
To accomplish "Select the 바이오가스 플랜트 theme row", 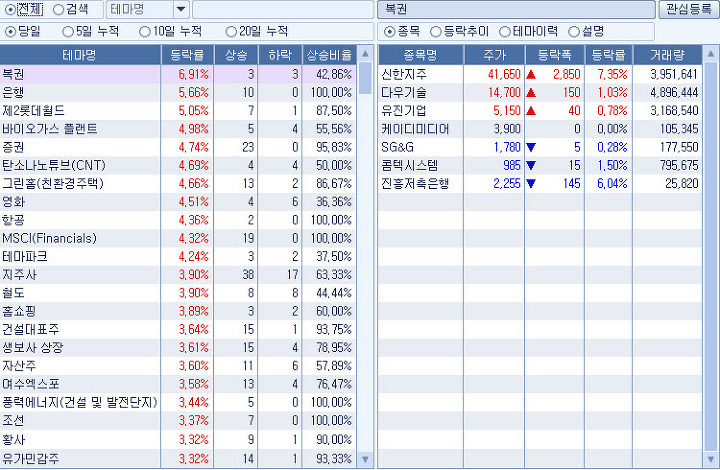I will (178, 129).
